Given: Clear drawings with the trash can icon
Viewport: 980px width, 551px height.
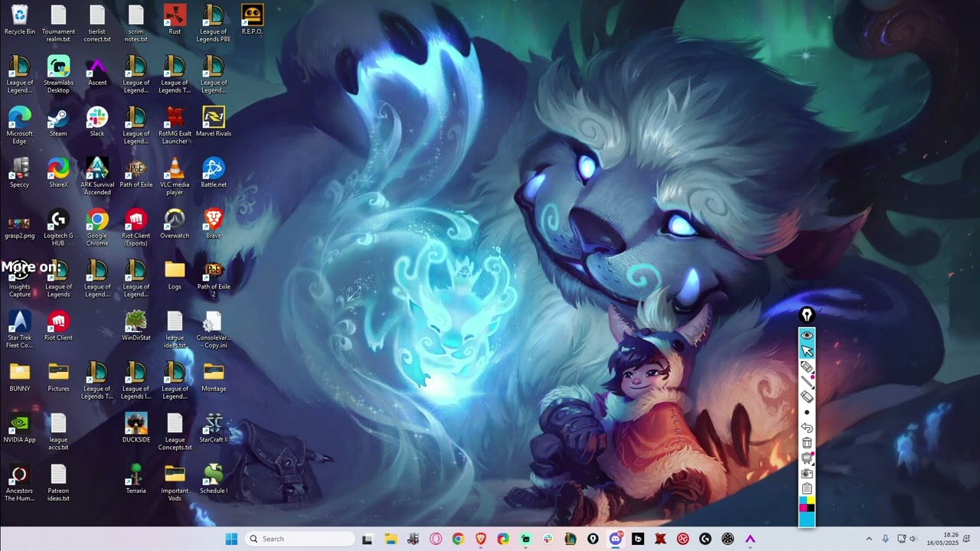Looking at the screenshot, I should point(807,443).
